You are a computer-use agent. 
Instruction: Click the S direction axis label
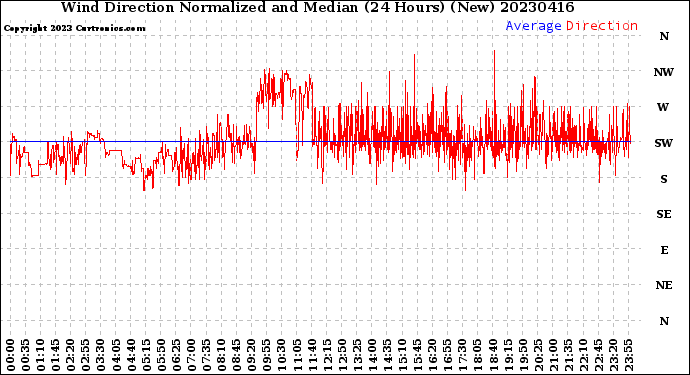coord(664,179)
